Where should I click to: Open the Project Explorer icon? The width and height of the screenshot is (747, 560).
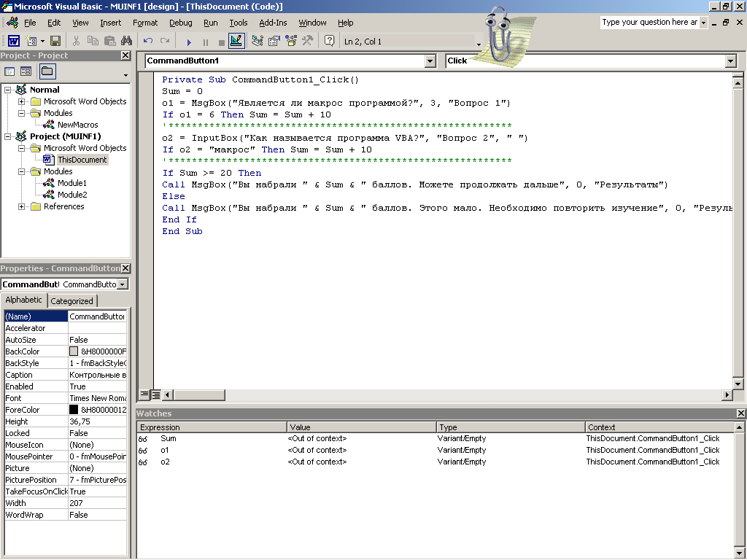click(258, 41)
